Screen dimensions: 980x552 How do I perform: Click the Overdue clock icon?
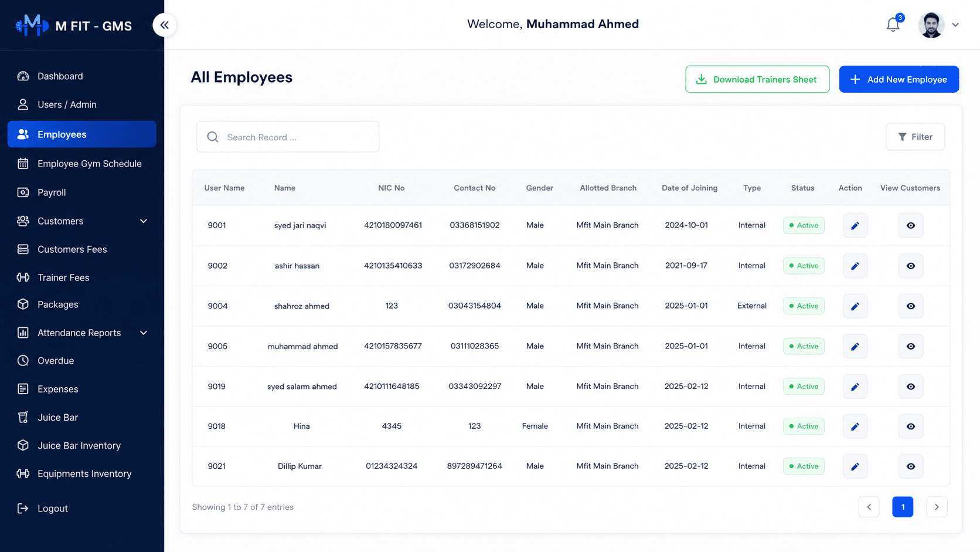click(23, 361)
